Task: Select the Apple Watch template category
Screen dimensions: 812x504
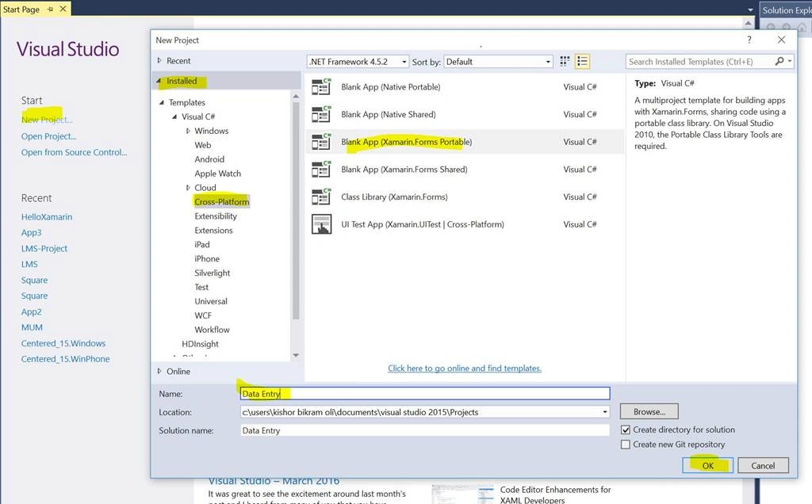Action: tap(217, 174)
